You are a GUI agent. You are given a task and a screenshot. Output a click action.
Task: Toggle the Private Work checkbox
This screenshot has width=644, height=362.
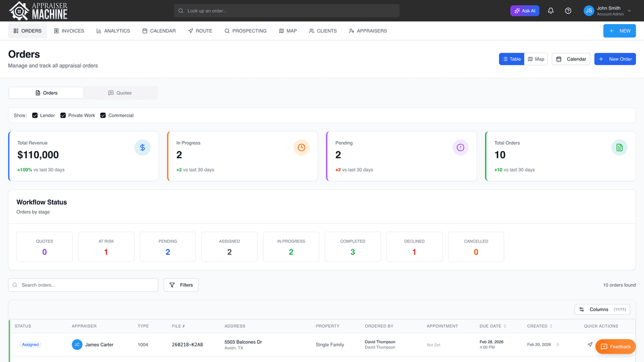pos(63,115)
